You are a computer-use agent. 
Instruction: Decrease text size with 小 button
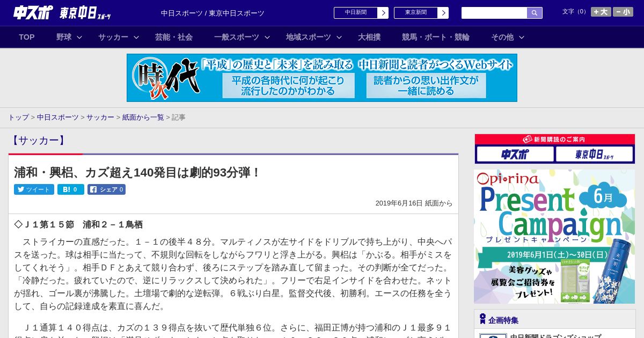point(623,12)
